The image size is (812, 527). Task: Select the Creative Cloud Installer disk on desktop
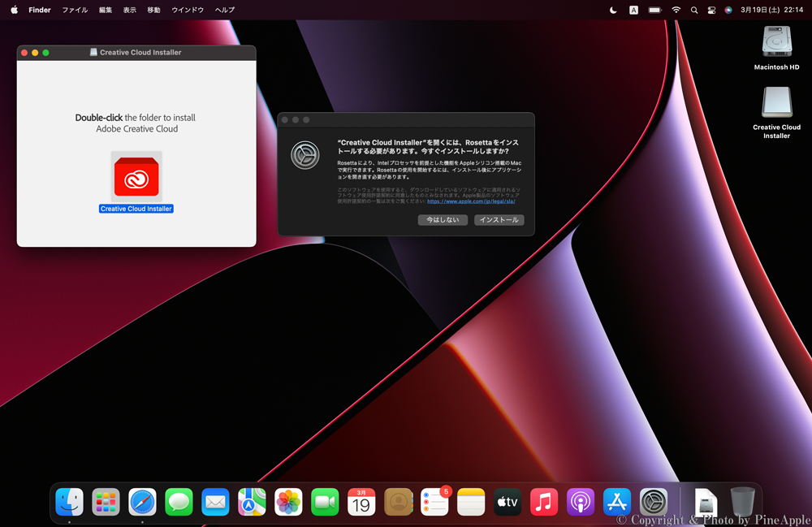pyautogui.click(x=776, y=104)
